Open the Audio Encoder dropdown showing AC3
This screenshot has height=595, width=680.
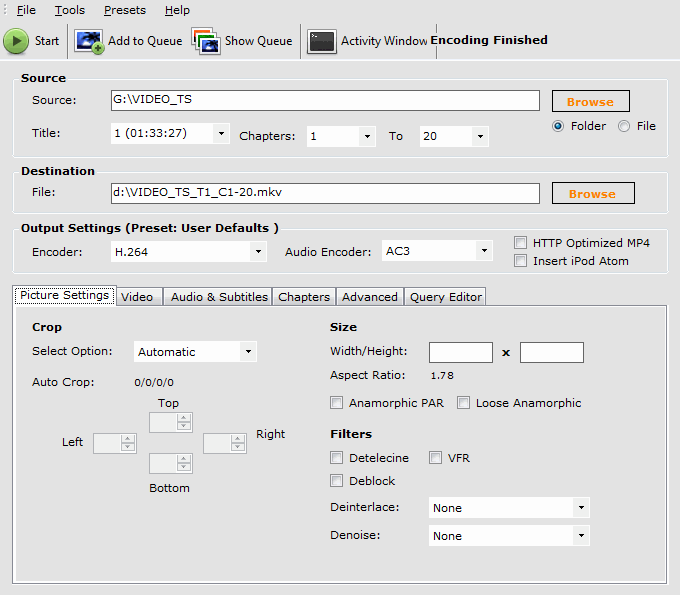(x=437, y=251)
